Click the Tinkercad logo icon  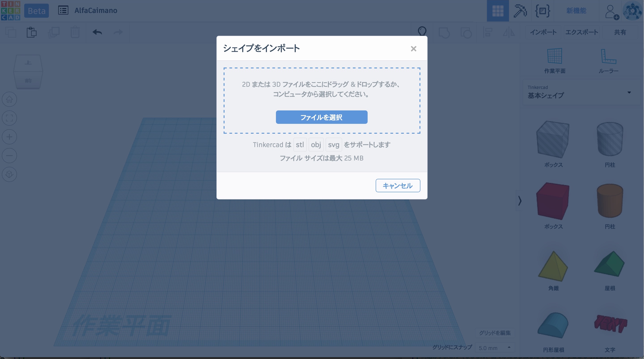coord(11,11)
